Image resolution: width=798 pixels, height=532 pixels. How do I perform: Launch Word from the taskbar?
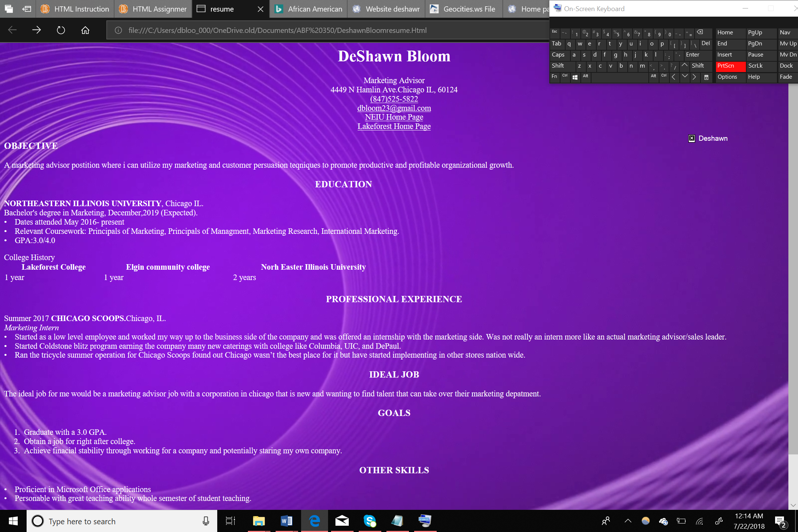point(286,521)
